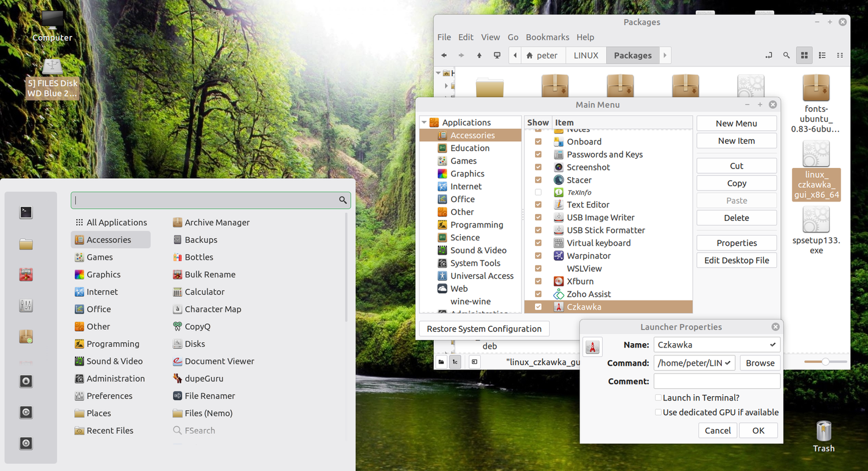Image resolution: width=868 pixels, height=471 pixels.
Task: Click the power-off icon in the menu sidebar
Action: coord(26,443)
